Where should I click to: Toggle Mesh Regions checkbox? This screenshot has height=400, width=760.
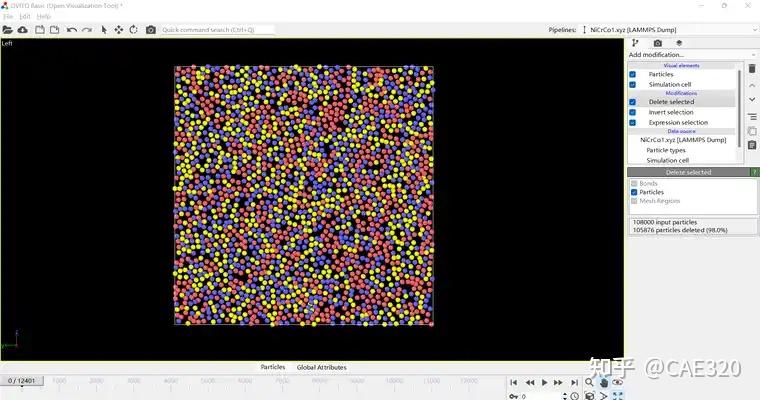(x=634, y=201)
